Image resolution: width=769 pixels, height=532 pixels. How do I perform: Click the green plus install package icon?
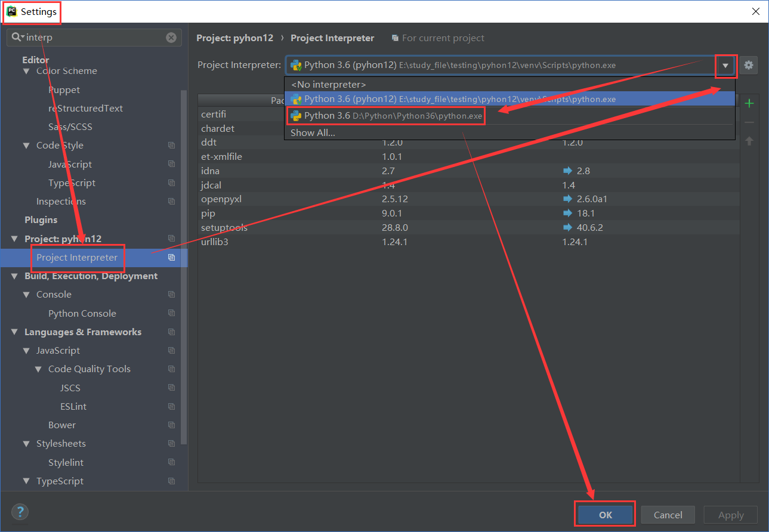(749, 103)
